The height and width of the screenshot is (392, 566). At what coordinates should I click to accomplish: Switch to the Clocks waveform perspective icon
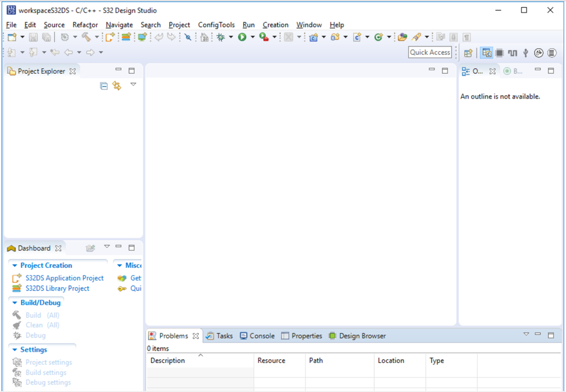click(x=513, y=53)
